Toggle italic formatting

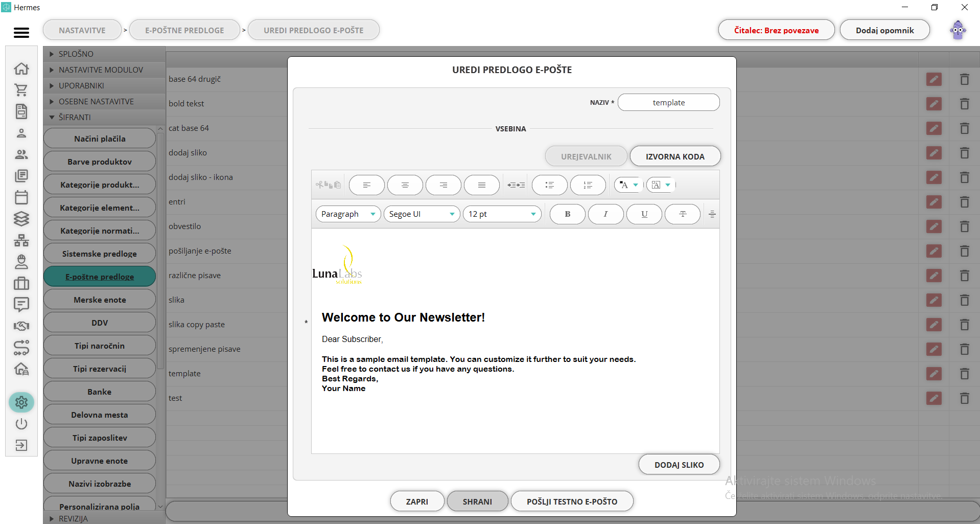606,214
